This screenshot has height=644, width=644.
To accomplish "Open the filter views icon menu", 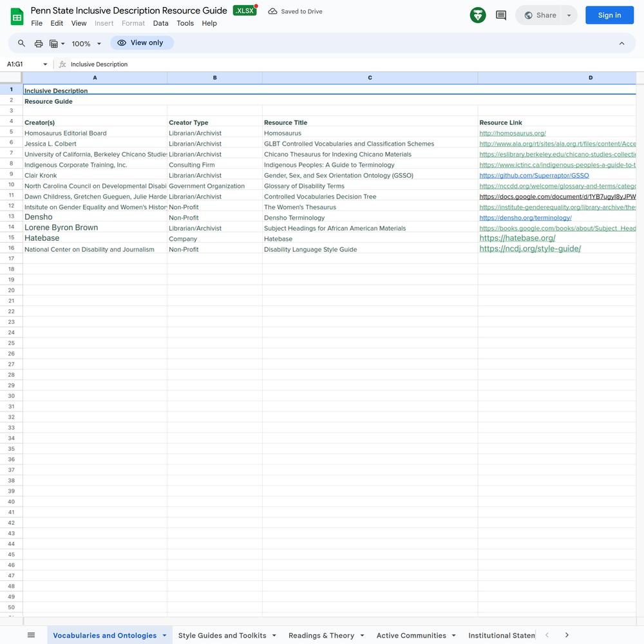I will 57,44.
